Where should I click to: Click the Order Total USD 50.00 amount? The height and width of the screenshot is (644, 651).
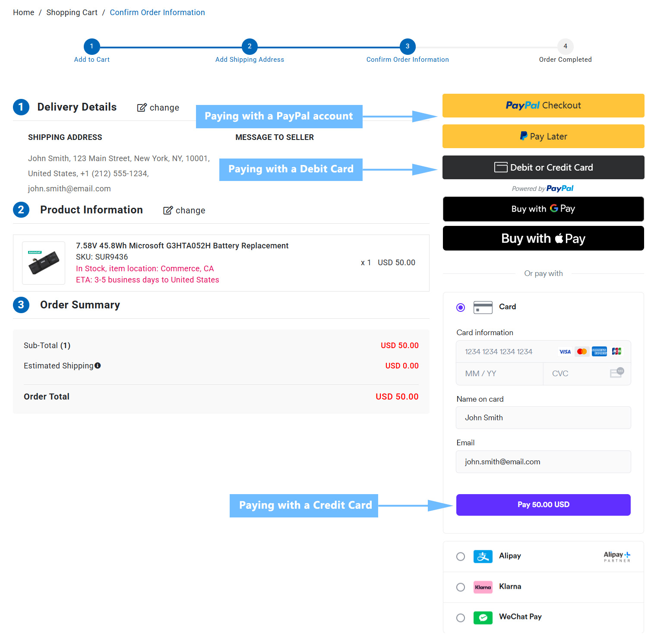pos(397,397)
